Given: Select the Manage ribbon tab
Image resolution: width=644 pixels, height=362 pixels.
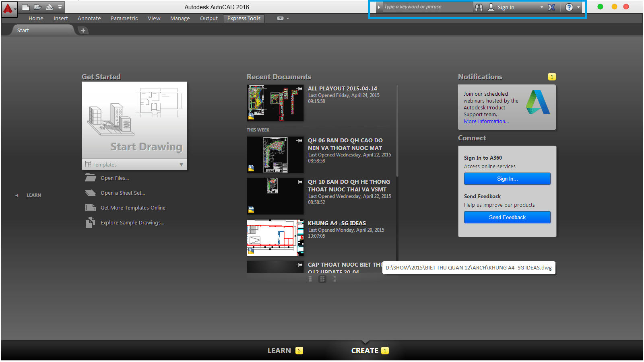Looking at the screenshot, I should coord(180,19).
